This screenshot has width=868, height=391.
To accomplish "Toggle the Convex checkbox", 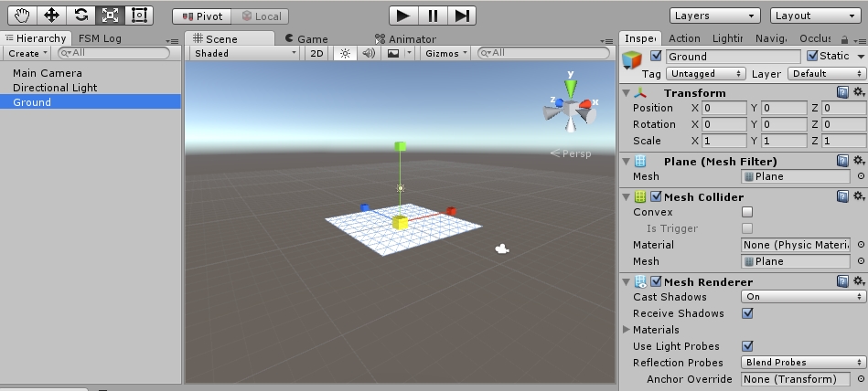I will [x=747, y=212].
